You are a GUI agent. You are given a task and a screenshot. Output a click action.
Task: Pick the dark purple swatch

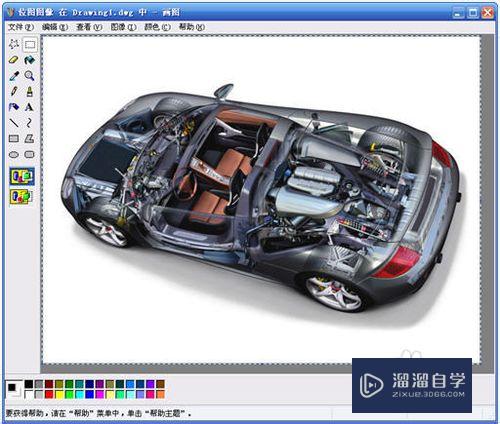[x=99, y=384]
